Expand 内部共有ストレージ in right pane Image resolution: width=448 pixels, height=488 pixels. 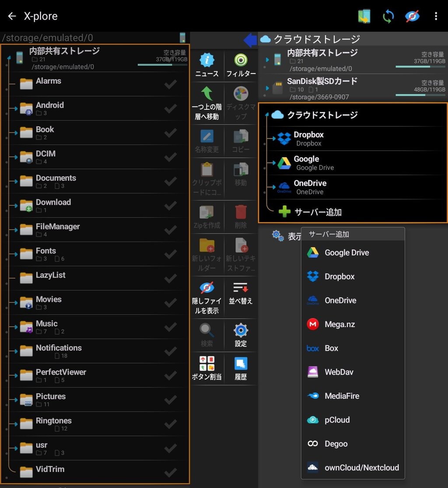(267, 60)
